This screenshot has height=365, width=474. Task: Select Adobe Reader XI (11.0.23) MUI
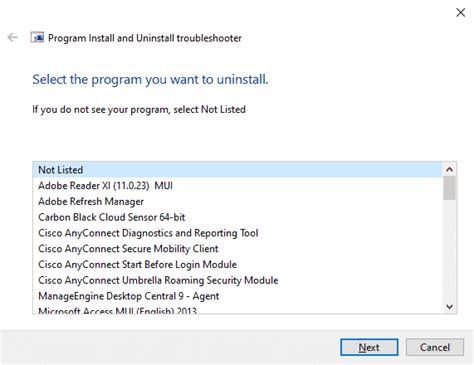237,185
